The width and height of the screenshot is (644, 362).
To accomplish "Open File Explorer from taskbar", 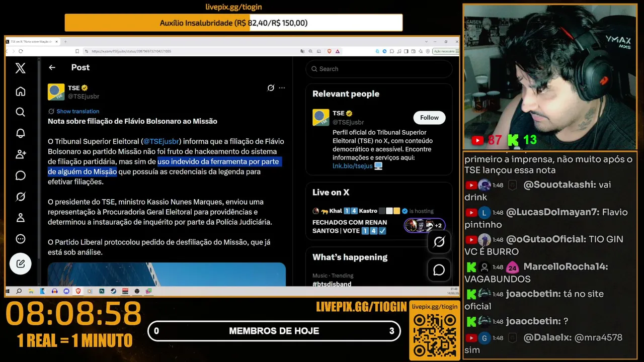I will tap(31, 291).
